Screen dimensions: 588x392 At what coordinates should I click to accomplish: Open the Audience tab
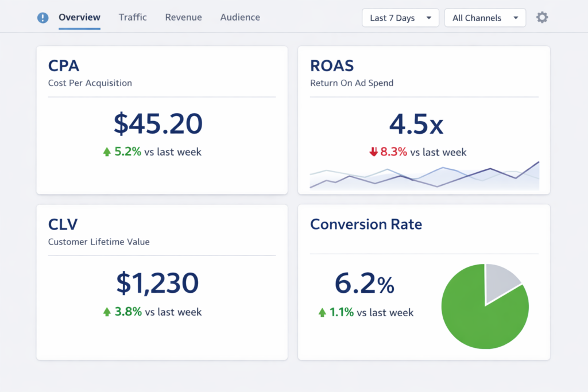[x=240, y=17]
